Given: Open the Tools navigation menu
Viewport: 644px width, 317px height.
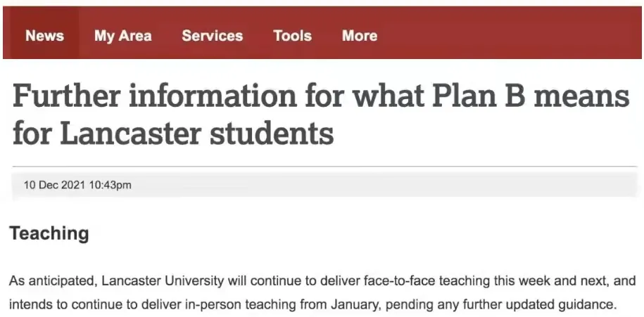Looking at the screenshot, I should click(292, 36).
